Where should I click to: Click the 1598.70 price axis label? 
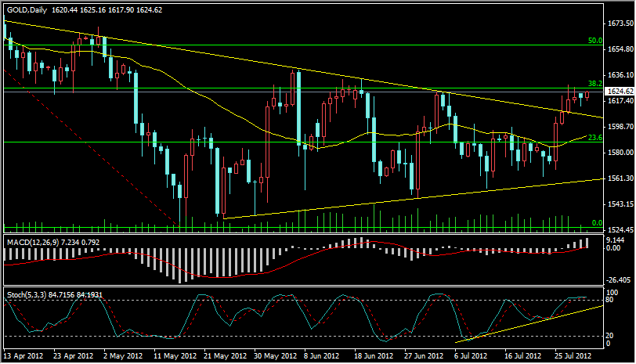620,127
